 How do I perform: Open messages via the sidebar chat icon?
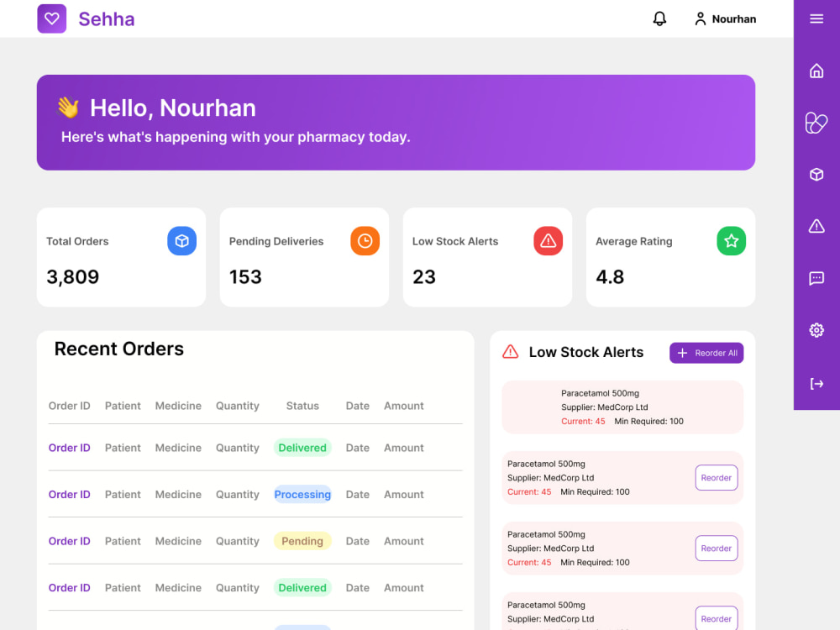point(816,278)
